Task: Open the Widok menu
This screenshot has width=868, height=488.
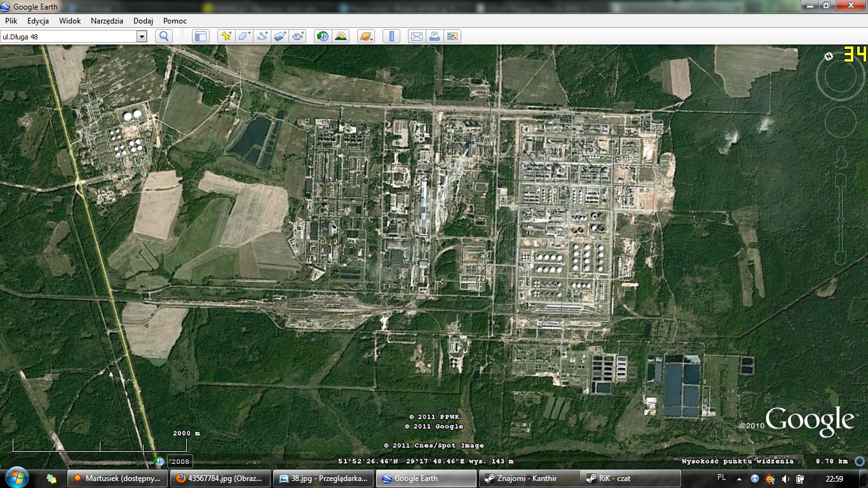Action: pyautogui.click(x=70, y=21)
